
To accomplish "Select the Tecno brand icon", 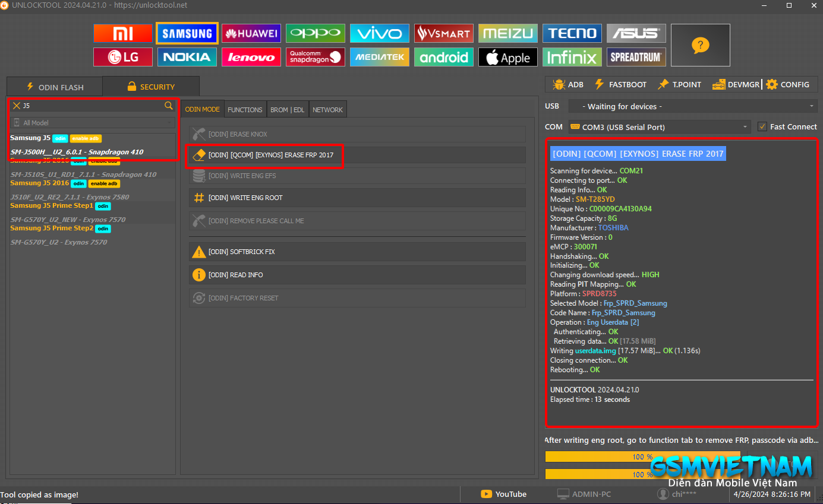I will click(572, 33).
